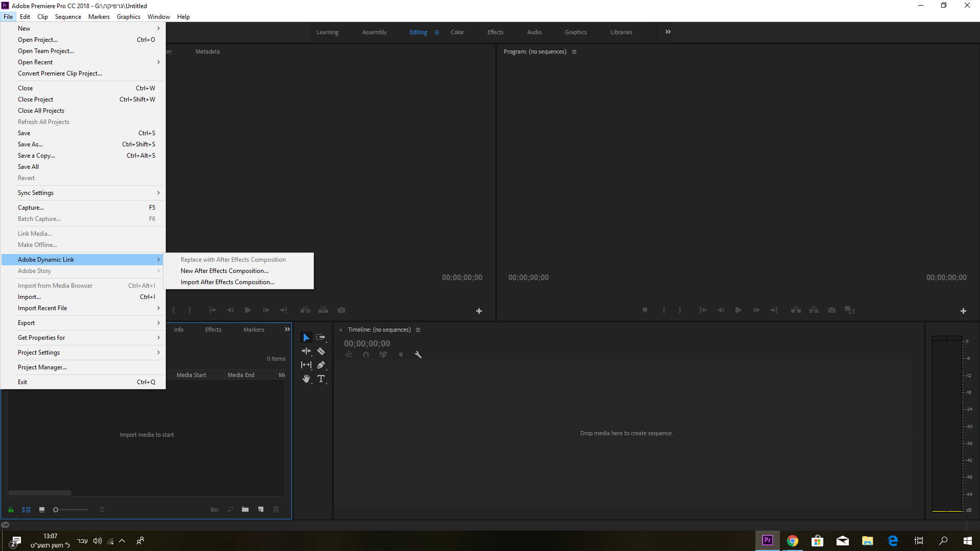Click Import in the File menu
980x551 pixels.
[x=30, y=297]
